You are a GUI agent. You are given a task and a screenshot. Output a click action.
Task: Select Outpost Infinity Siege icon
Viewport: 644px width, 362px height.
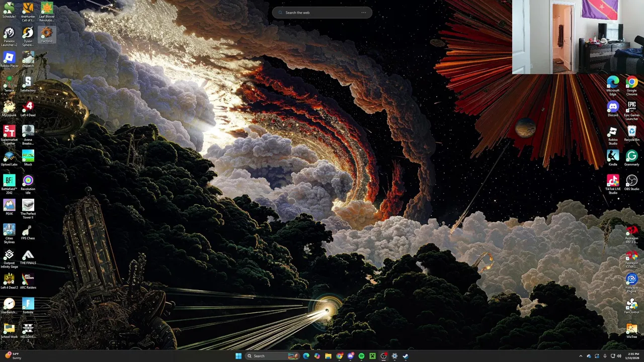point(9,258)
